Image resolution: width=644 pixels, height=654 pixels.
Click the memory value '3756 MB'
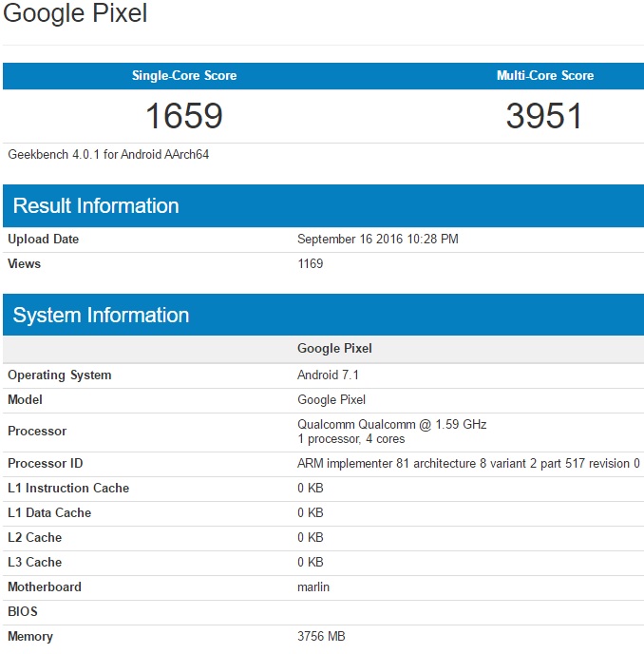click(x=321, y=637)
